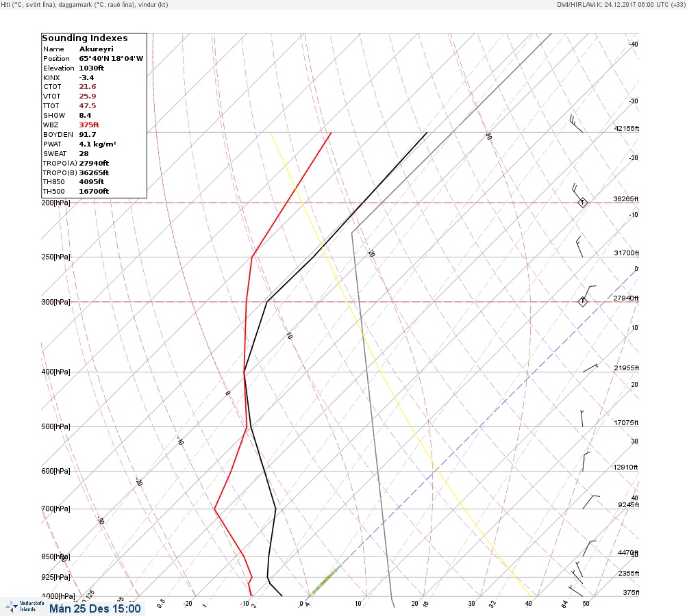The width and height of the screenshot is (687, 616).
Task: Click the '17075ft' height label
Action: click(626, 423)
